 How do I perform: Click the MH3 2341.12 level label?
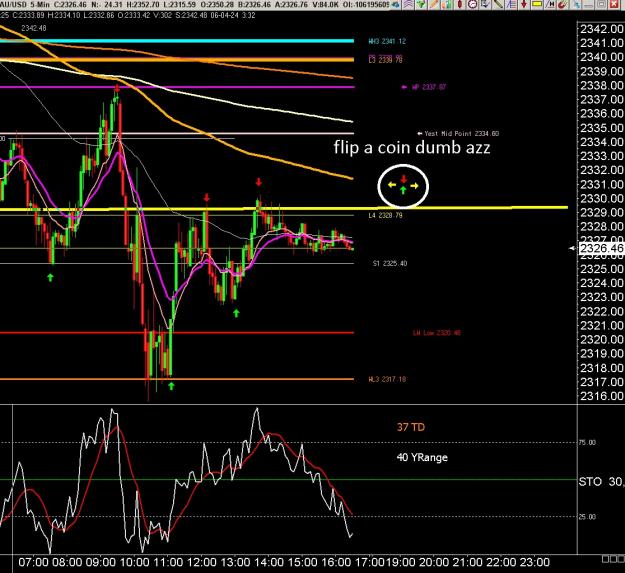click(x=387, y=41)
